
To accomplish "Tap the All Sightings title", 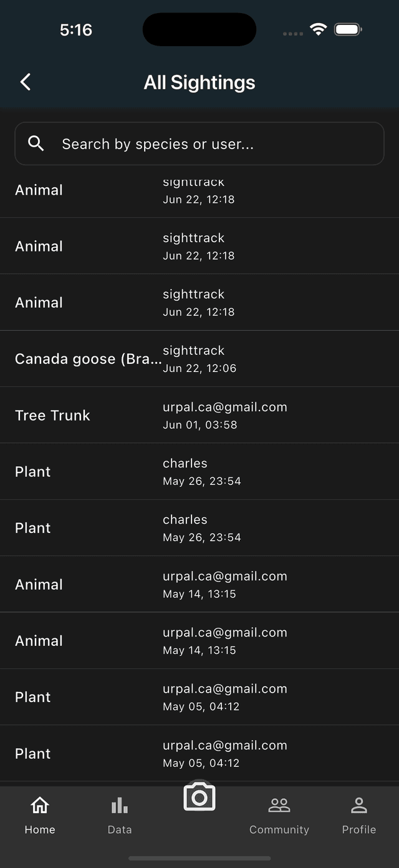I will click(x=199, y=82).
